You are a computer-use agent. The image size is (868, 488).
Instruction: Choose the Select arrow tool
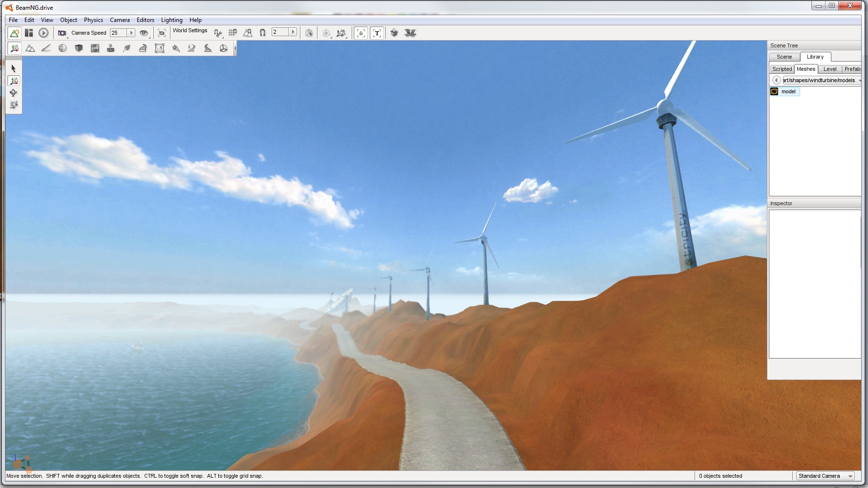point(14,68)
